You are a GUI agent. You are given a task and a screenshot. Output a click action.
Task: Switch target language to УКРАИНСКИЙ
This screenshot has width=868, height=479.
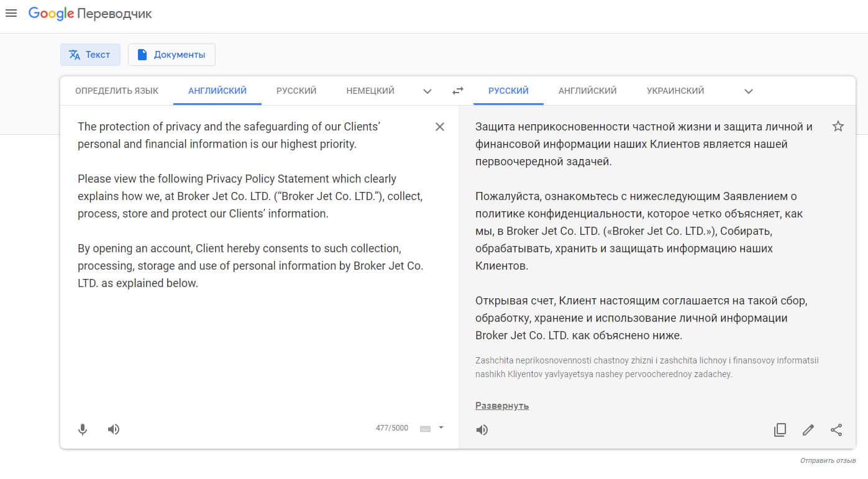(x=675, y=91)
